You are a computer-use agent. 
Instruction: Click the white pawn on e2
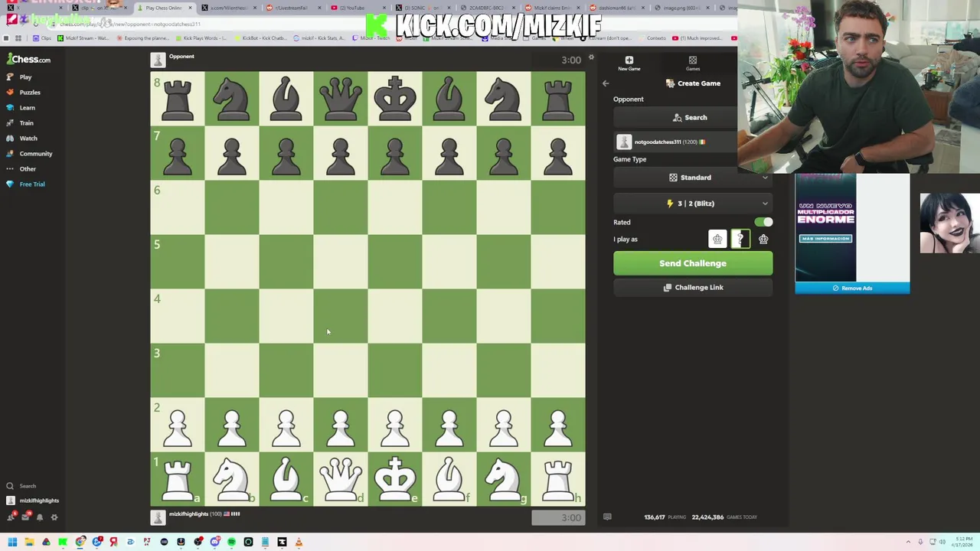click(x=395, y=425)
